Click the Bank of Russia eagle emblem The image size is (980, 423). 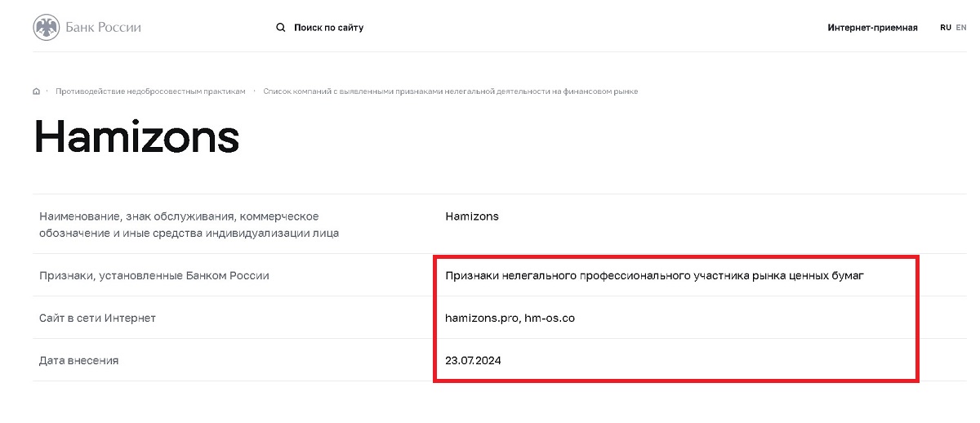[47, 28]
